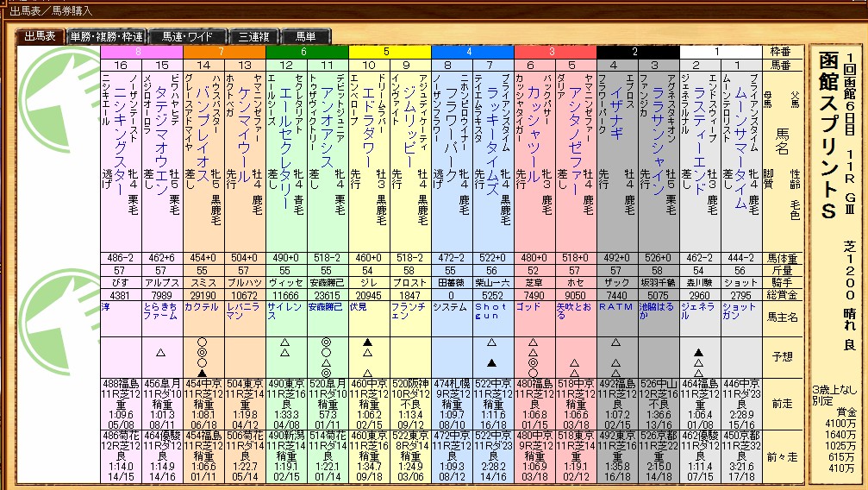This screenshot has width=868, height=490.
Task: Select horse name アシタノゼファー
Action: pyautogui.click(x=575, y=141)
